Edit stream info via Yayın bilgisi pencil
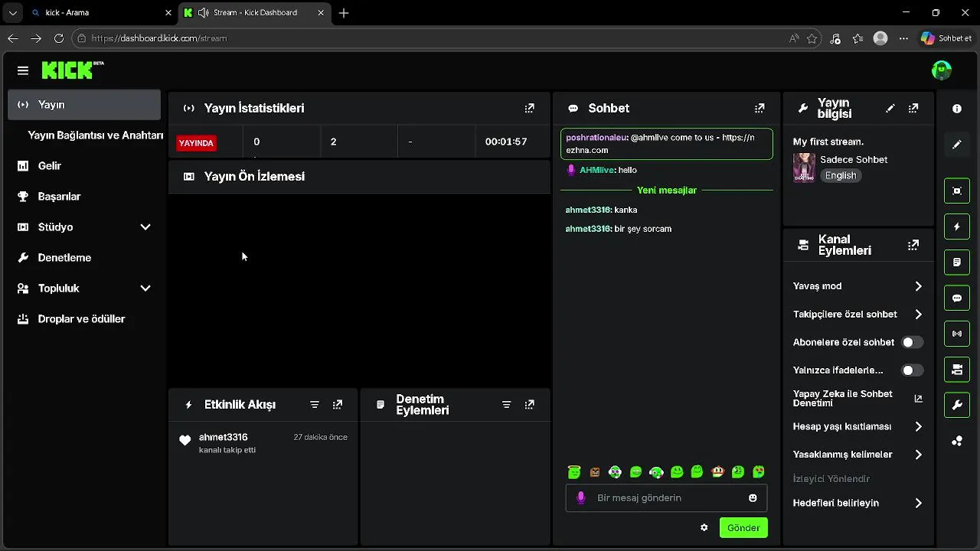 pyautogui.click(x=890, y=108)
